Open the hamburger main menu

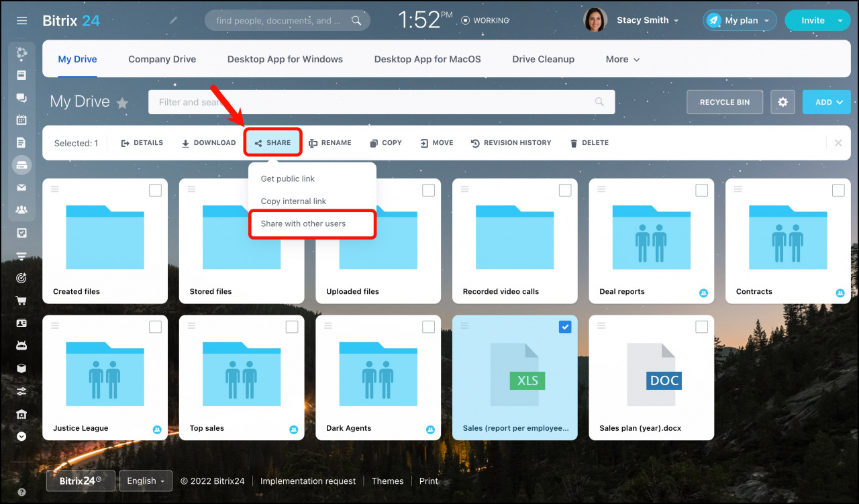[21, 21]
